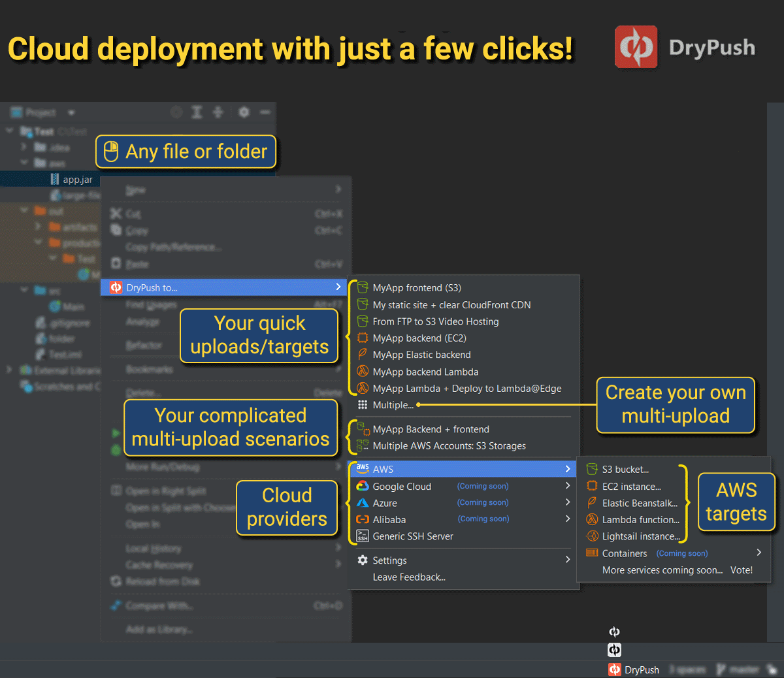
Task: Click the AWS logo icon
Action: click(363, 468)
